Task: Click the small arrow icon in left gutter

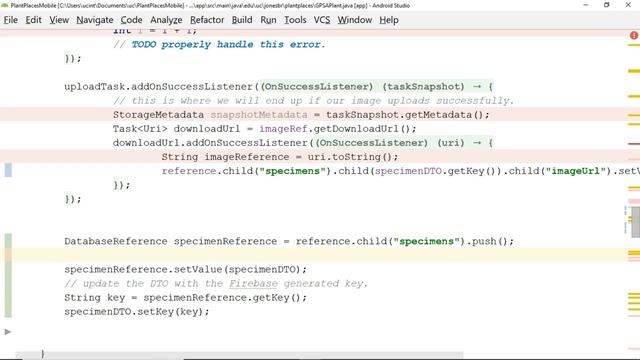Action: [x=8, y=331]
